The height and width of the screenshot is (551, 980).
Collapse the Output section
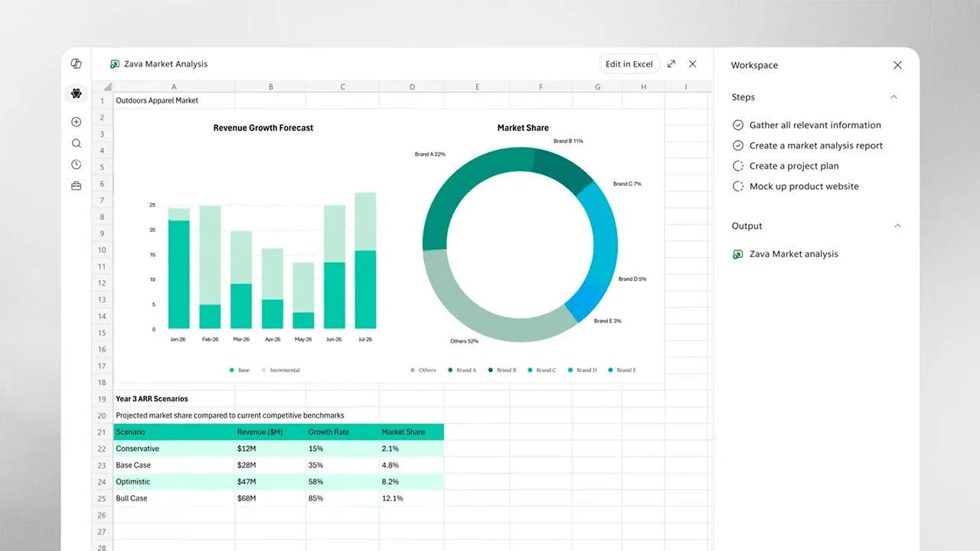coord(897,226)
